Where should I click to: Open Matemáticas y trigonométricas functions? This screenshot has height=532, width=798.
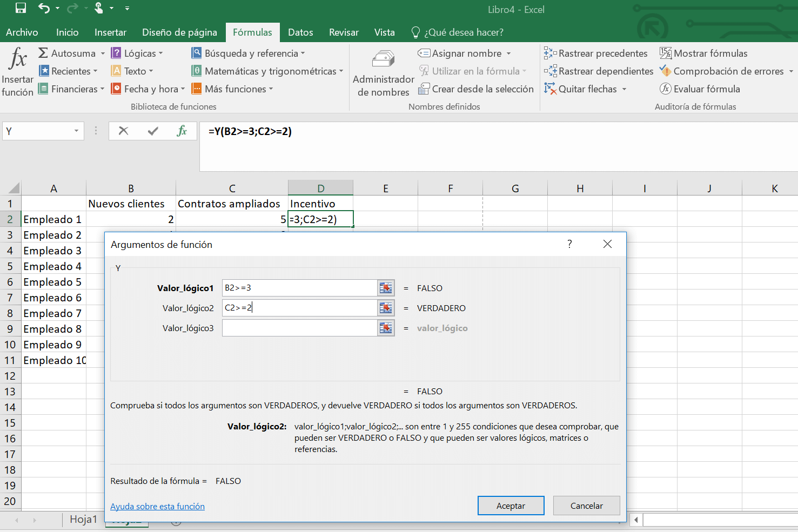[267, 71]
